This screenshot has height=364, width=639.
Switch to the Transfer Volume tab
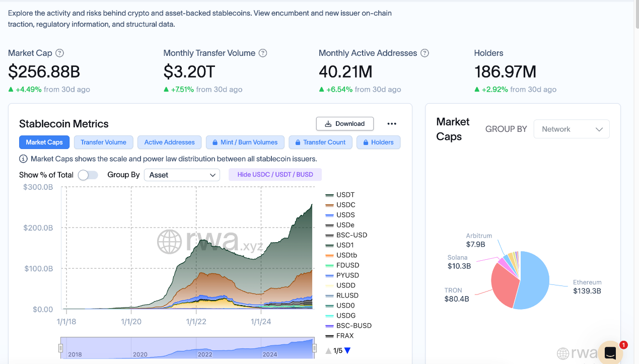[103, 142]
